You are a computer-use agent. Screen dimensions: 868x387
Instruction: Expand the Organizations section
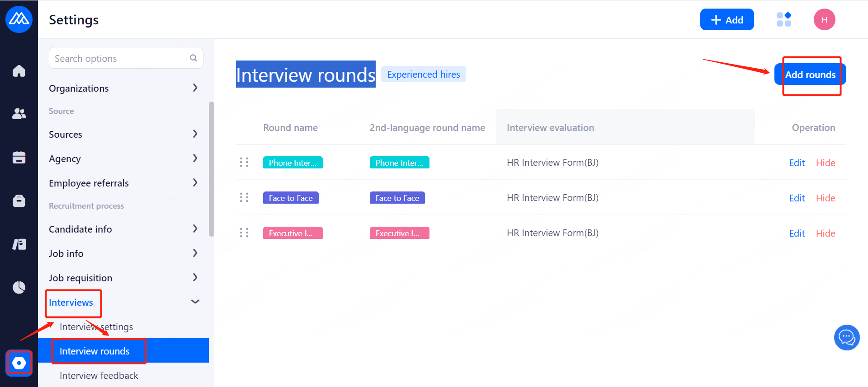[x=195, y=88]
